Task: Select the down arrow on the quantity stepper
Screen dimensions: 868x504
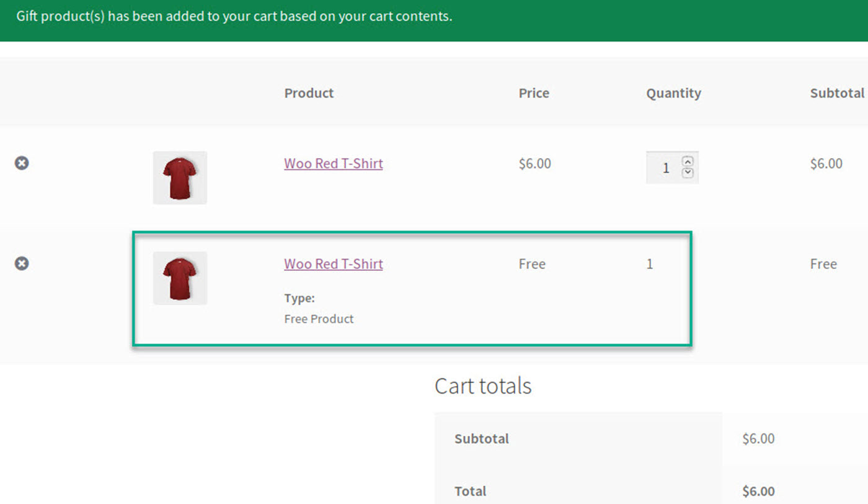Action: click(688, 174)
